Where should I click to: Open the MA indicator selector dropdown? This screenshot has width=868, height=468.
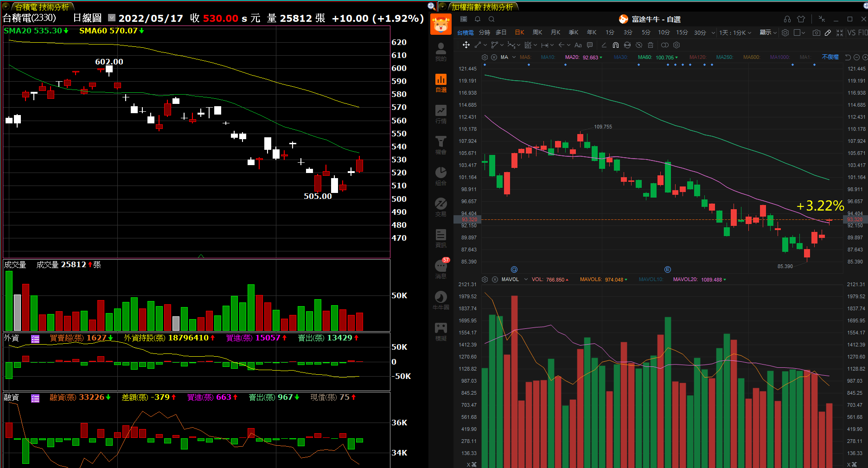(x=514, y=58)
